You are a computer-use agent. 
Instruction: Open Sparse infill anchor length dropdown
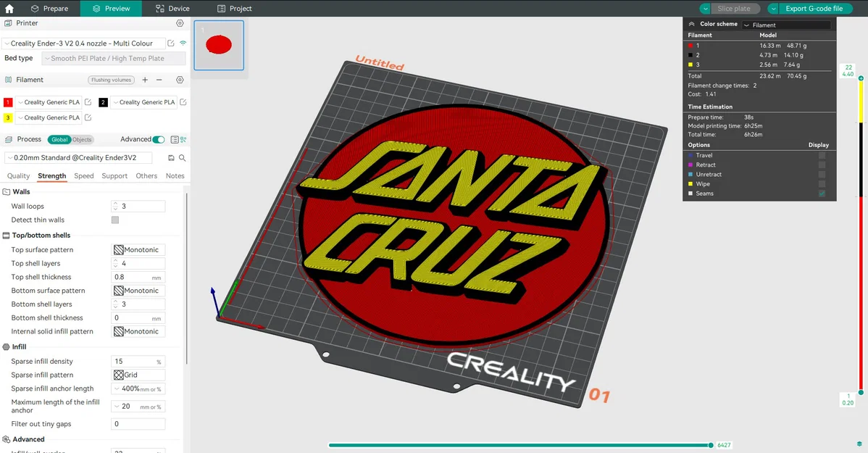coord(138,388)
